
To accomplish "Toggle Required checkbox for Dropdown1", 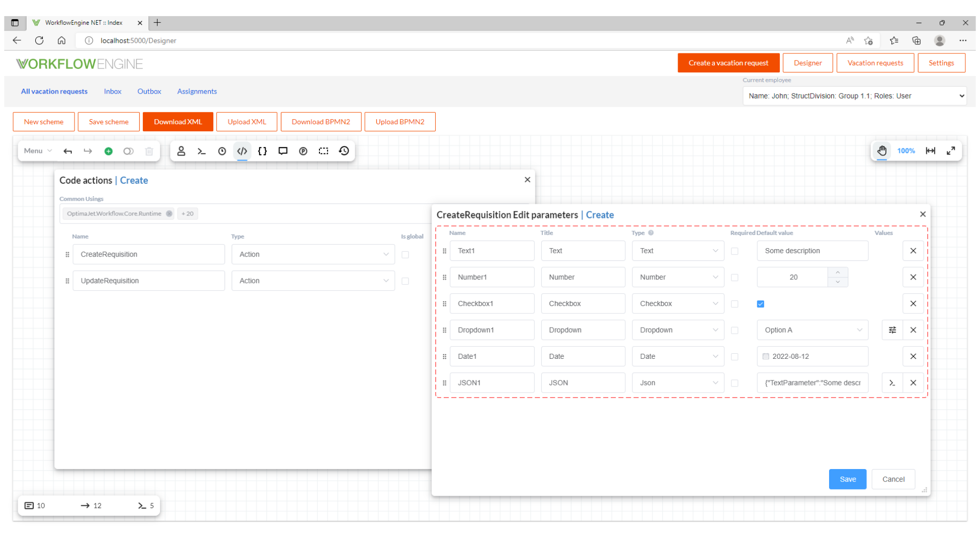I will point(734,331).
